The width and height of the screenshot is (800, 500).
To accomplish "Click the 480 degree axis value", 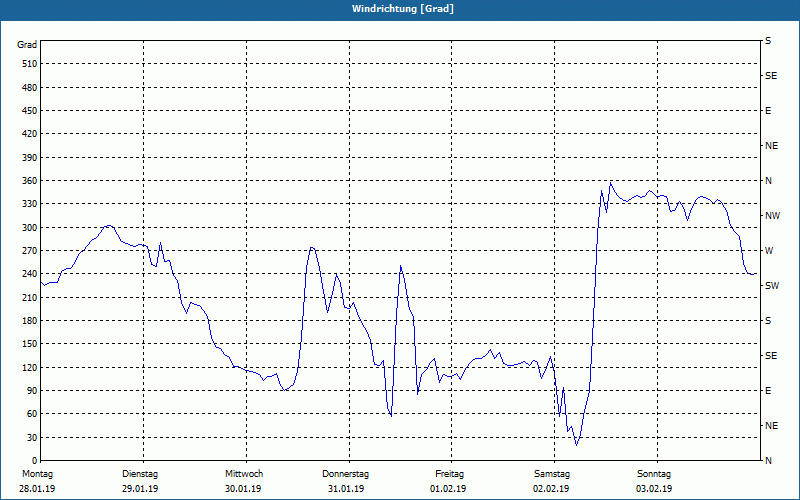I will [x=30, y=87].
